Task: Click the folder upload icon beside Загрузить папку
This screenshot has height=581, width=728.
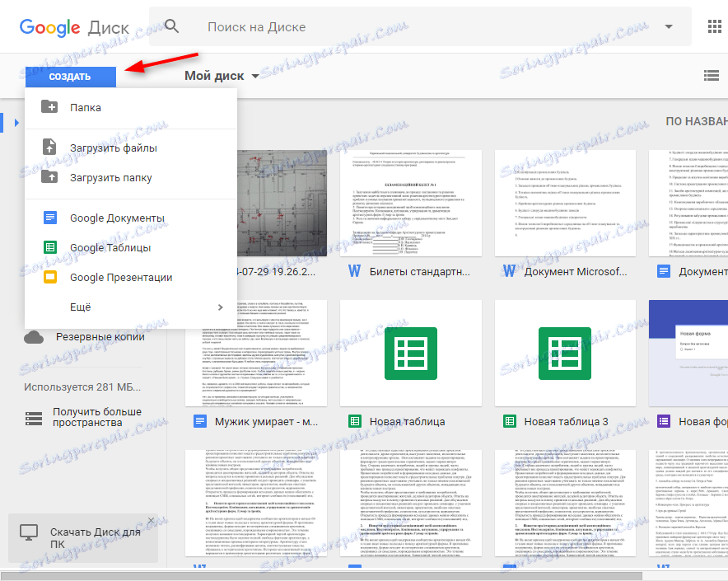Action: pos(49,177)
